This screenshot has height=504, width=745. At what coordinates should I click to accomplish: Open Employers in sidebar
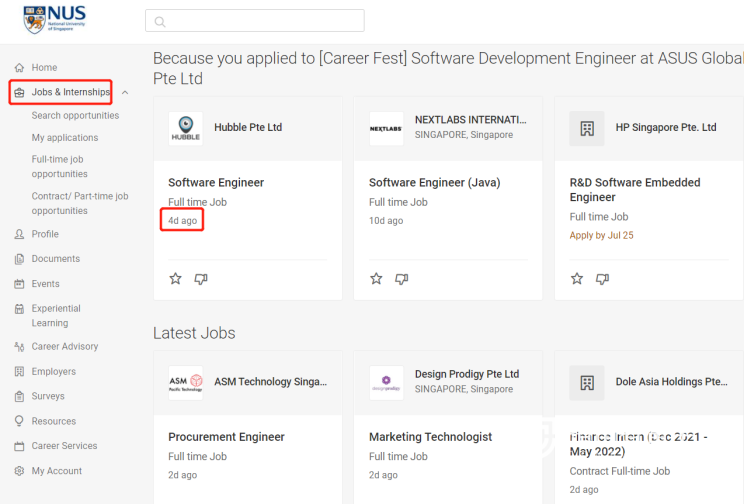54,371
